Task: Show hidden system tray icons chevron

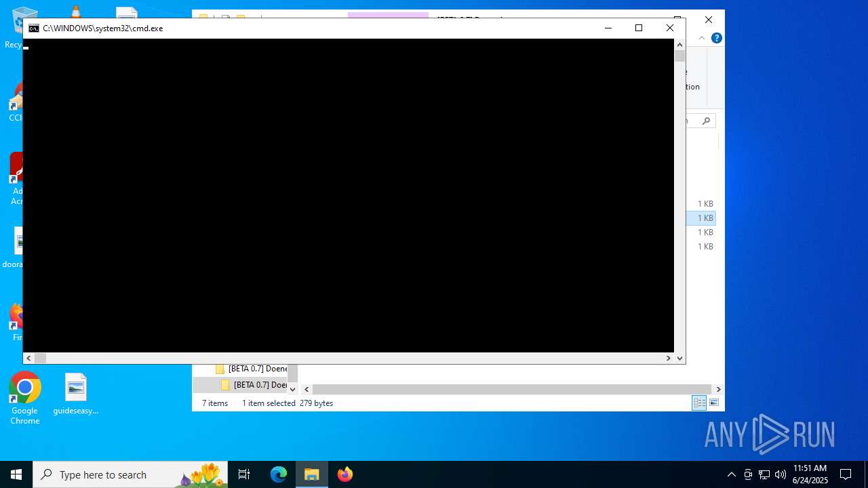Action: 731,474
